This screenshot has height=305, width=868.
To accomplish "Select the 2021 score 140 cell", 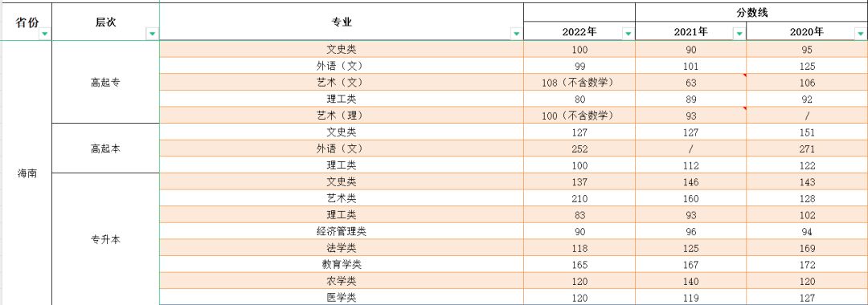I will (691, 281).
